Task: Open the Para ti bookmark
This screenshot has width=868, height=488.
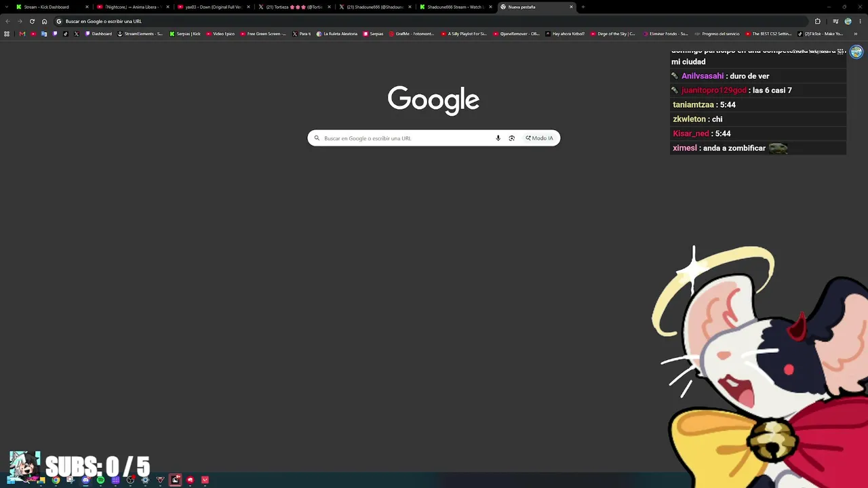Action: [x=302, y=34]
